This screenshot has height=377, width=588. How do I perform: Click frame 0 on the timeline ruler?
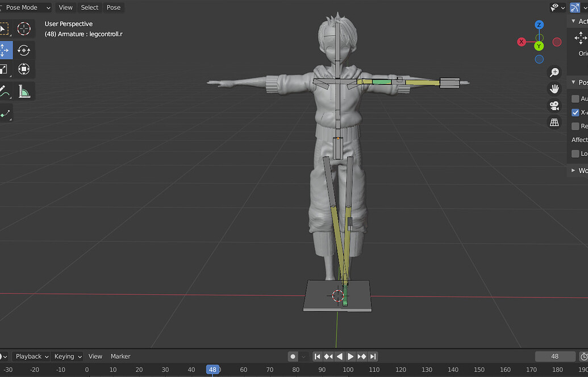[x=86, y=370]
